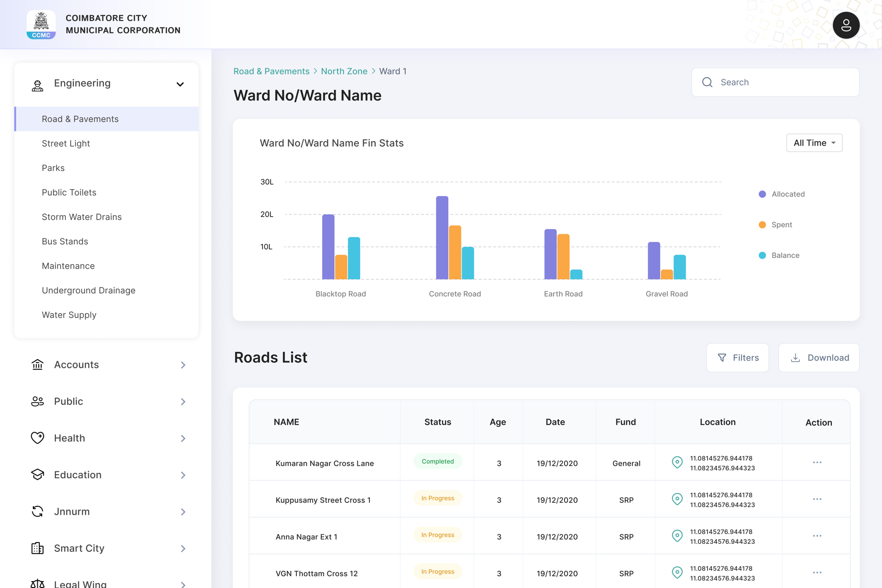Toggle the Spent legend swatch
882x588 pixels.
tap(762, 225)
